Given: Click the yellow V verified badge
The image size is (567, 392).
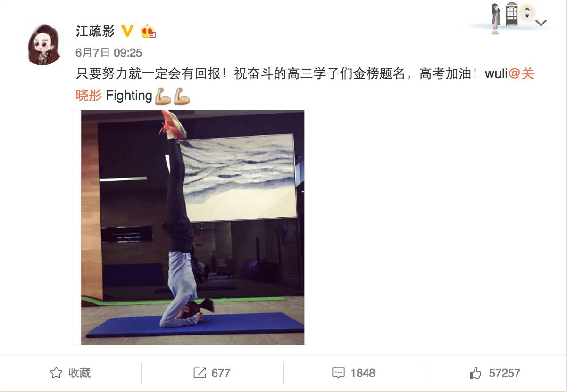Looking at the screenshot, I should coord(127,31).
